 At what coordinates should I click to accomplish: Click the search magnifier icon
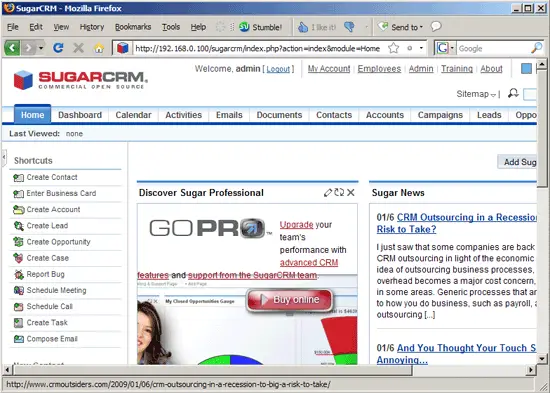(536, 48)
